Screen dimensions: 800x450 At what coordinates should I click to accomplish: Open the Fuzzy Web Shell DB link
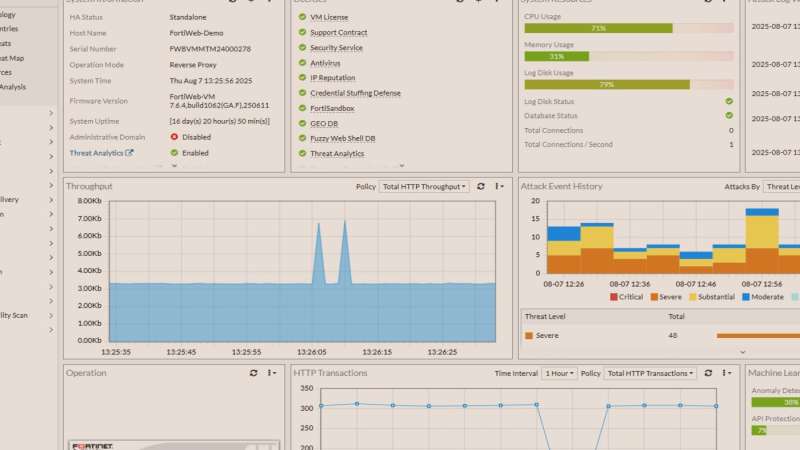tap(343, 138)
